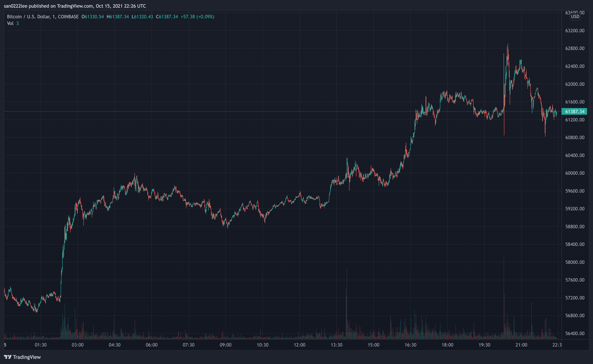Viewport: 593px width, 364px height.
Task: Click the Vol value 3
Action: 17,23
